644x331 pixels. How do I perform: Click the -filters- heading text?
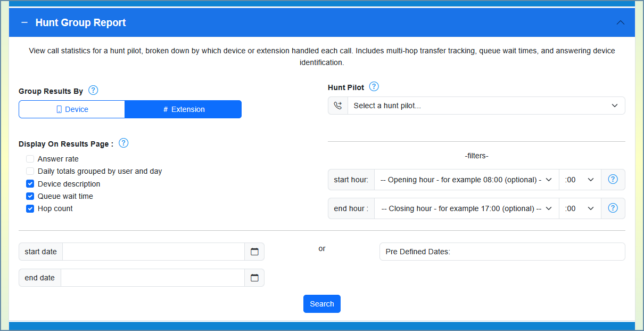click(476, 156)
